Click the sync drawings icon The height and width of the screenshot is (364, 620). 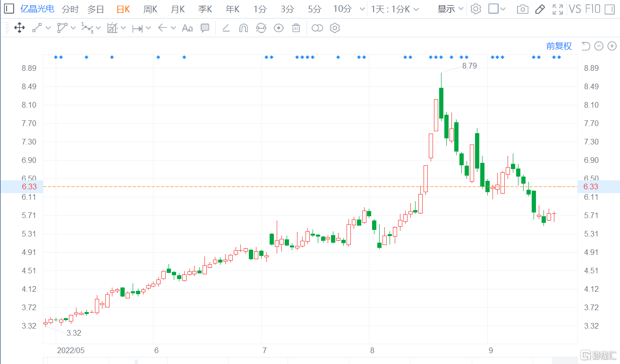pos(261,28)
